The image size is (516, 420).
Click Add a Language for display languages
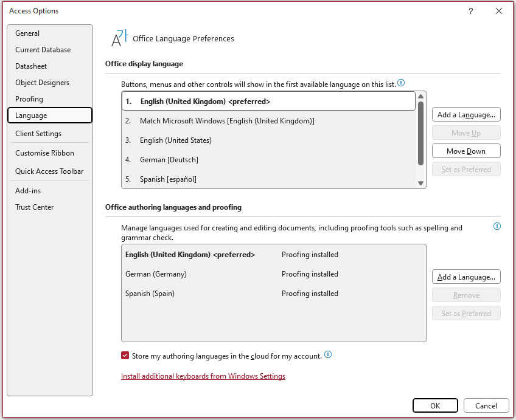click(466, 114)
